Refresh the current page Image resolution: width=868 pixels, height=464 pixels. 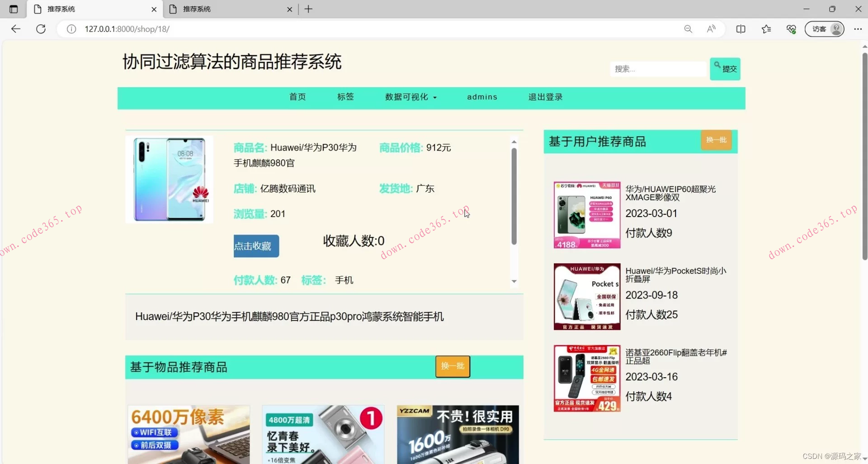pos(41,29)
